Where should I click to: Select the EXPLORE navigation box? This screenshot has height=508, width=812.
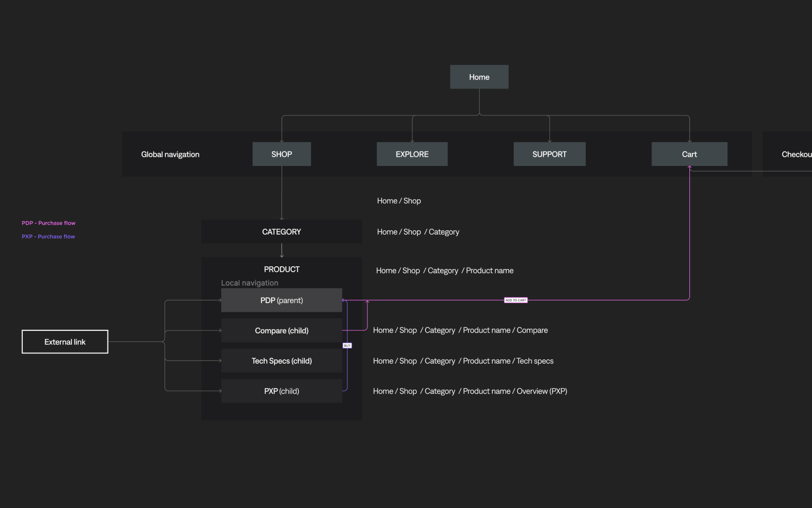click(x=412, y=154)
